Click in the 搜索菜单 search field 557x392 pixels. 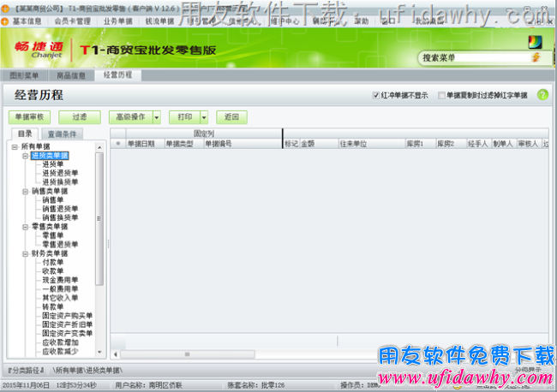(475, 57)
